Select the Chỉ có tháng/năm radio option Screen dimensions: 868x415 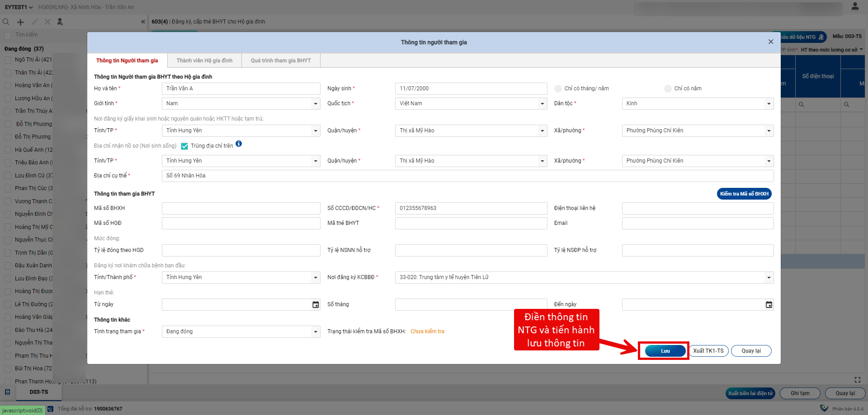558,89
